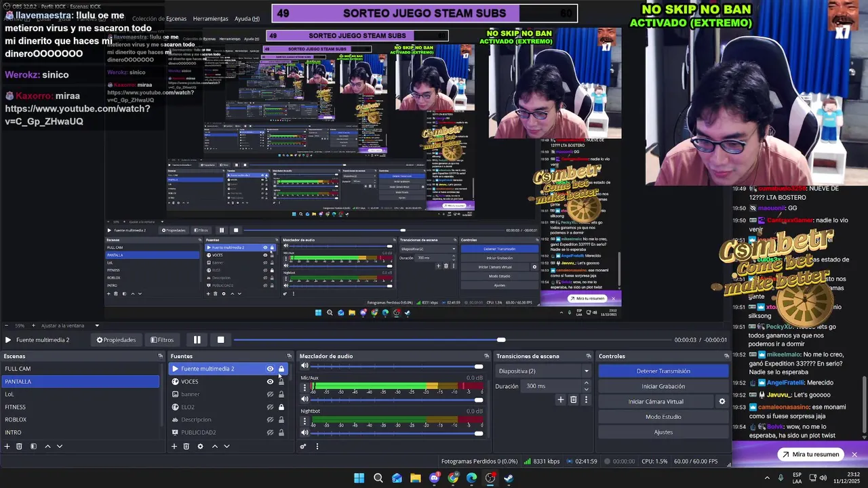Open Steam from the Windows taskbar
The image size is (868, 488).
coord(509,478)
